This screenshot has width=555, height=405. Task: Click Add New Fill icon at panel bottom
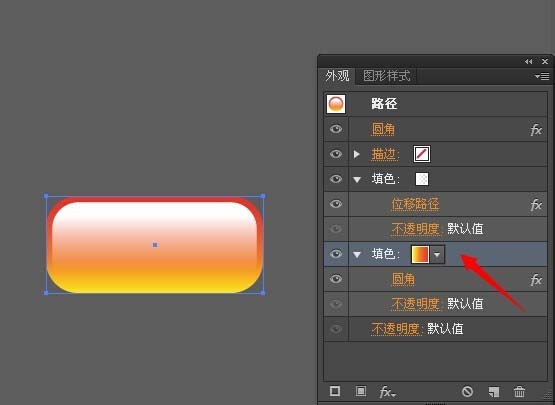point(361,392)
